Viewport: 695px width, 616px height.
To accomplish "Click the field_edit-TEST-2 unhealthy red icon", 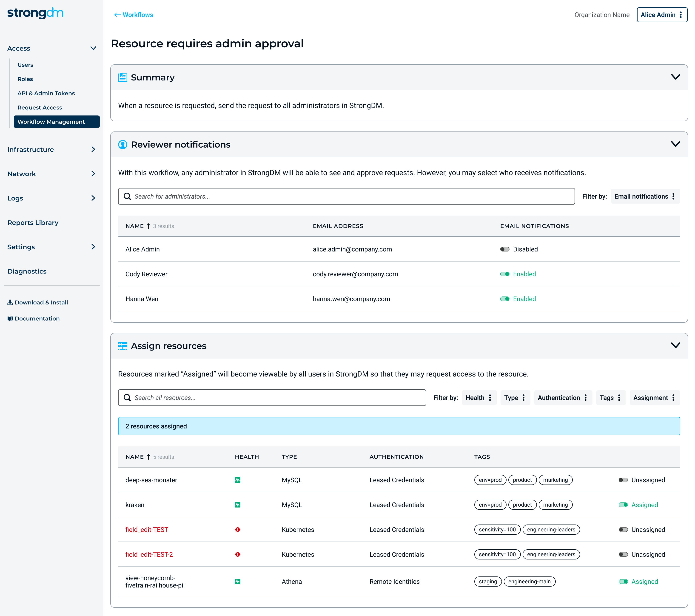I will pos(238,554).
